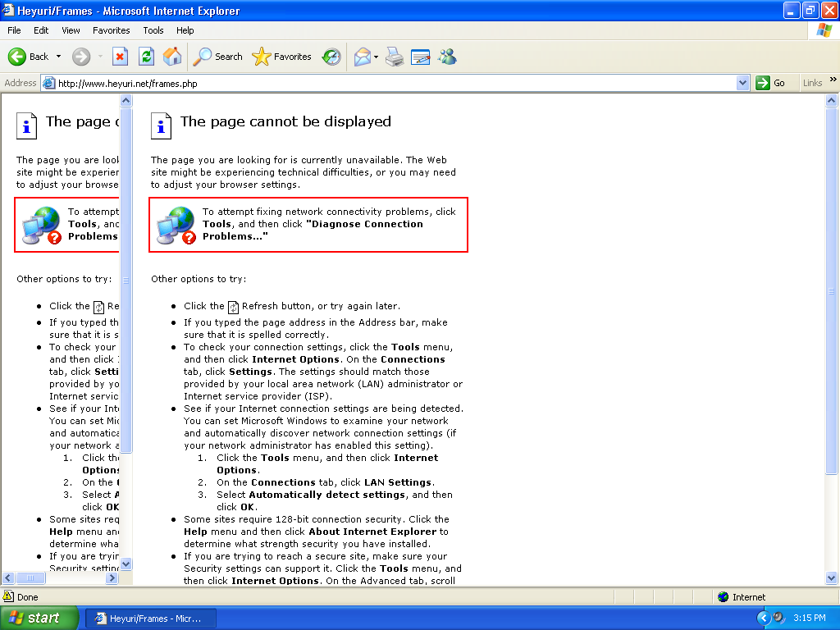The height and width of the screenshot is (630, 840).
Task: Click network globe icon in main frame
Action: click(176, 226)
